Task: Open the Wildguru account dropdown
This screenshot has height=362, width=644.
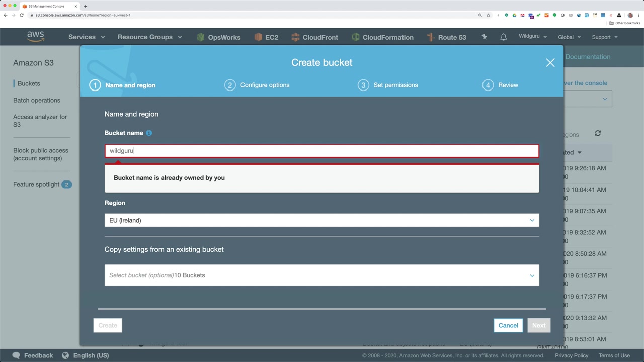Action: [x=532, y=37]
